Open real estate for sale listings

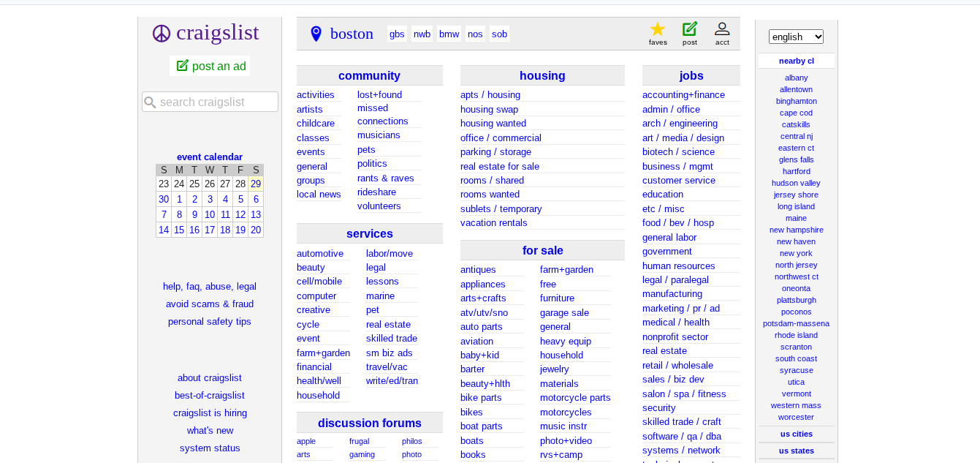tap(500, 166)
